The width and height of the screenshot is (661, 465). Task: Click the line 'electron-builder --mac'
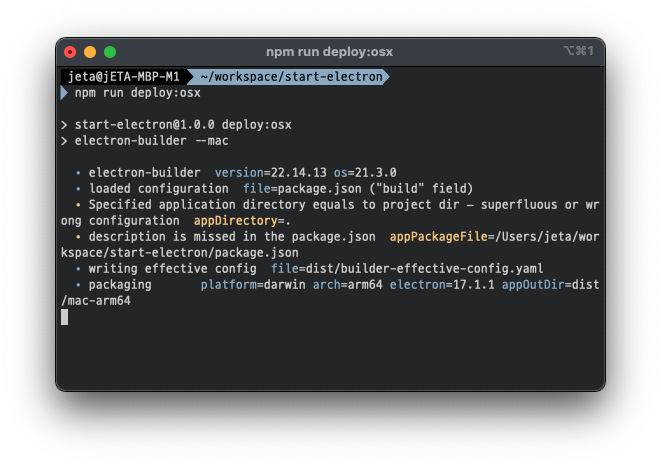click(151, 141)
